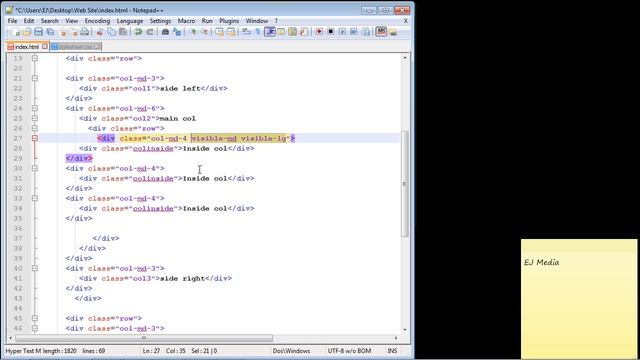This screenshot has height=360, width=640.
Task: Open the Macro menu
Action: tap(186, 21)
